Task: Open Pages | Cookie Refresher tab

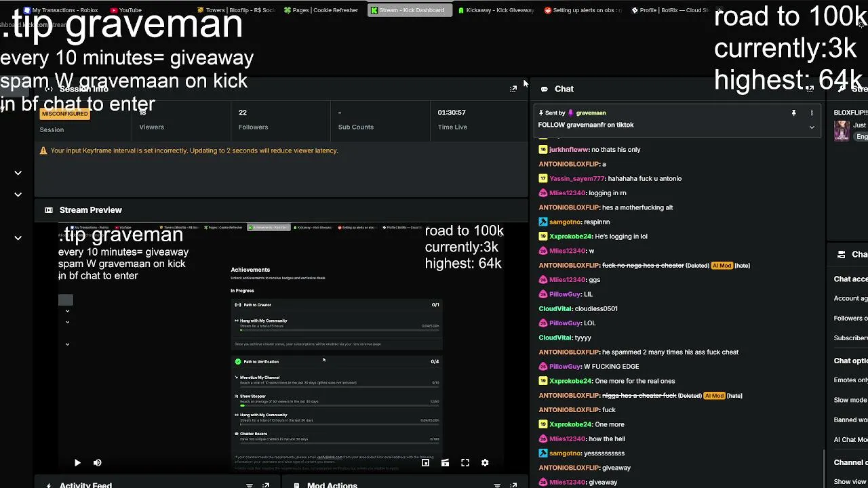Action: [x=321, y=10]
